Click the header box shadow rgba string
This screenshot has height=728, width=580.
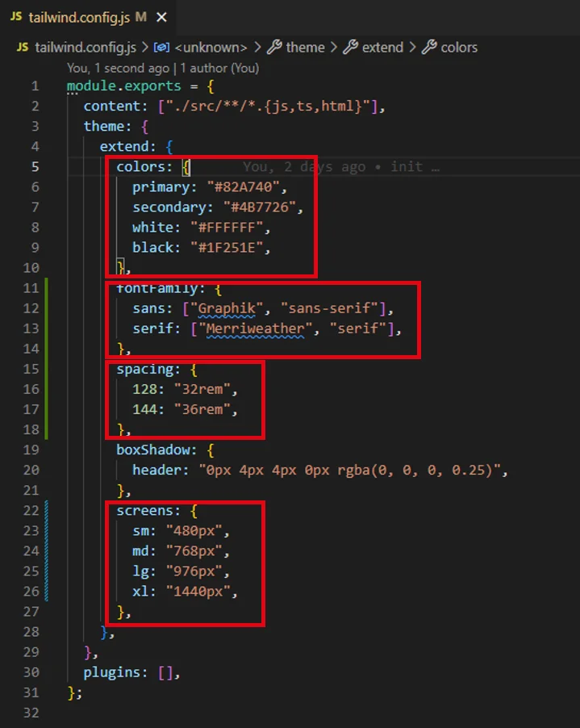pos(349,471)
